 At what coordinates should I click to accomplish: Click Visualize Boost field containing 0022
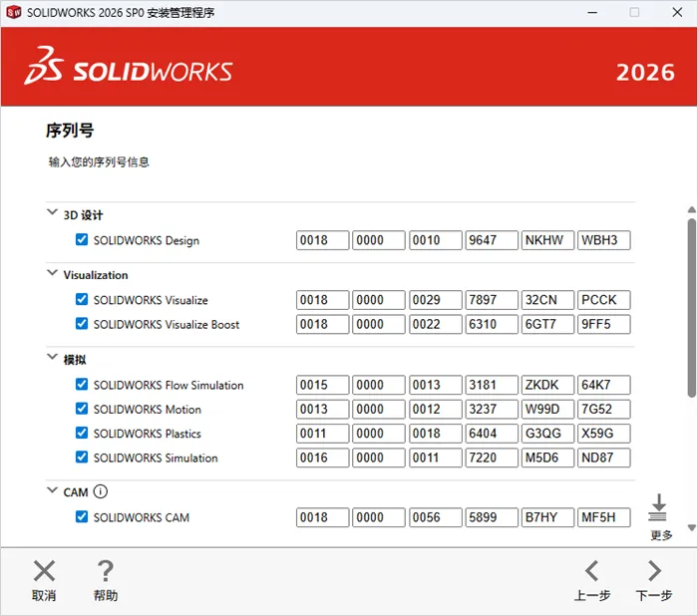(436, 325)
